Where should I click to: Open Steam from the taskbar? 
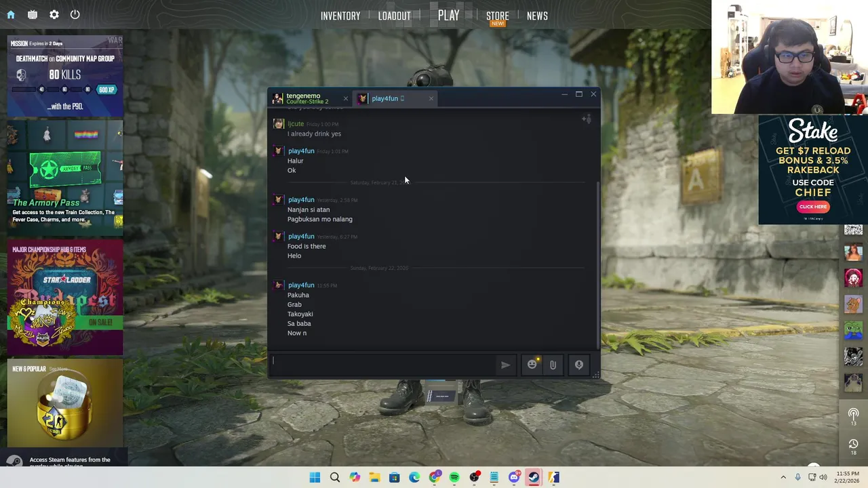click(534, 477)
